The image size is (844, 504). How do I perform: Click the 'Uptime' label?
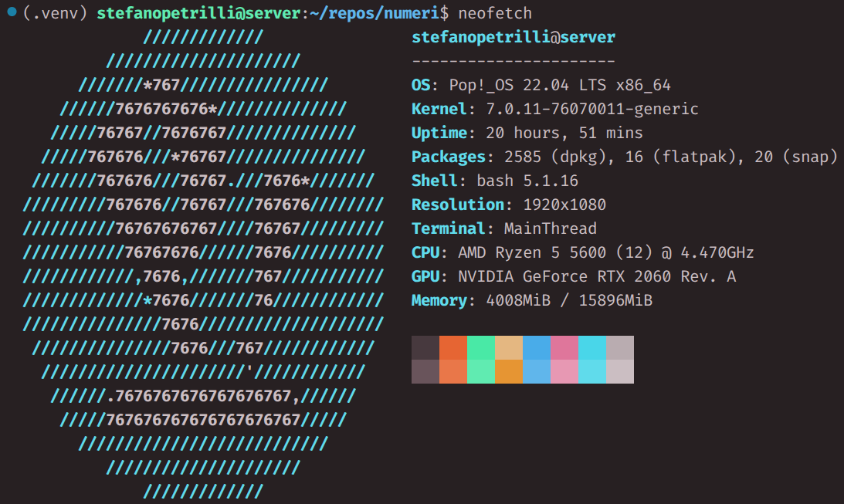point(439,133)
